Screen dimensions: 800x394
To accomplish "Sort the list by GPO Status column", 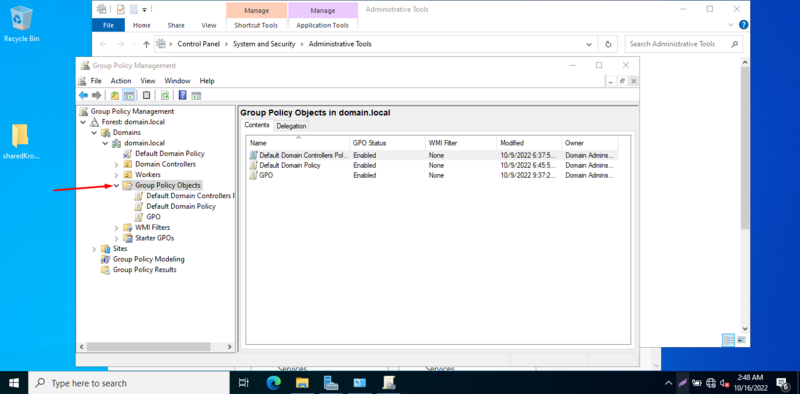I will [x=388, y=143].
